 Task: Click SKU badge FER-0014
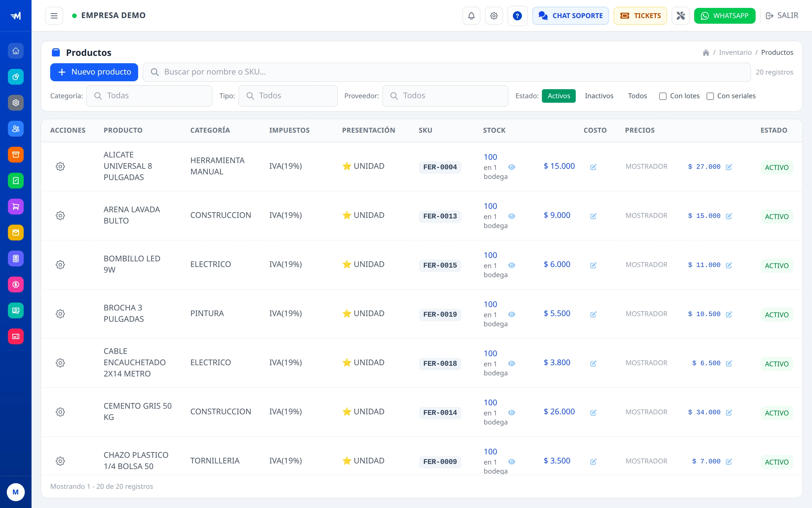440,413
